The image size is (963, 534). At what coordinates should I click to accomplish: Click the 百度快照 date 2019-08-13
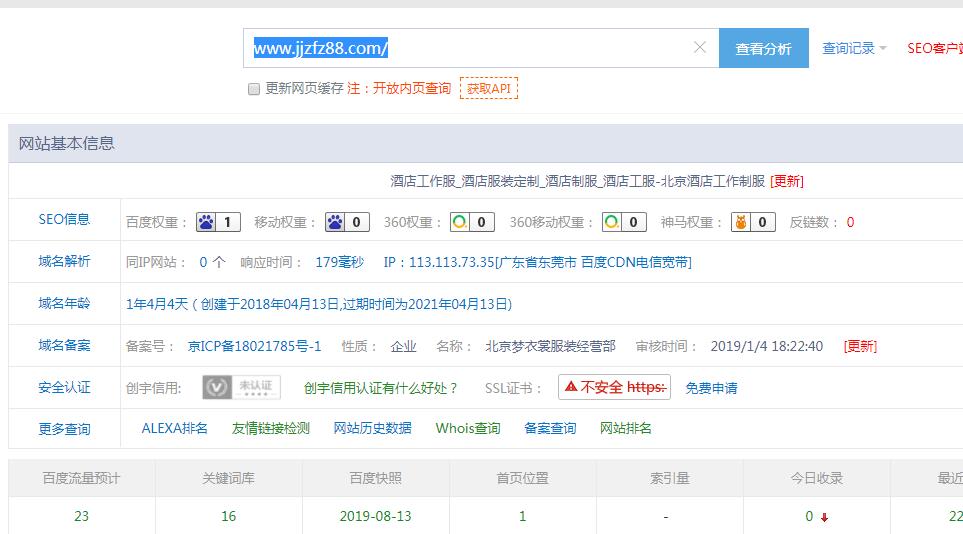click(375, 516)
